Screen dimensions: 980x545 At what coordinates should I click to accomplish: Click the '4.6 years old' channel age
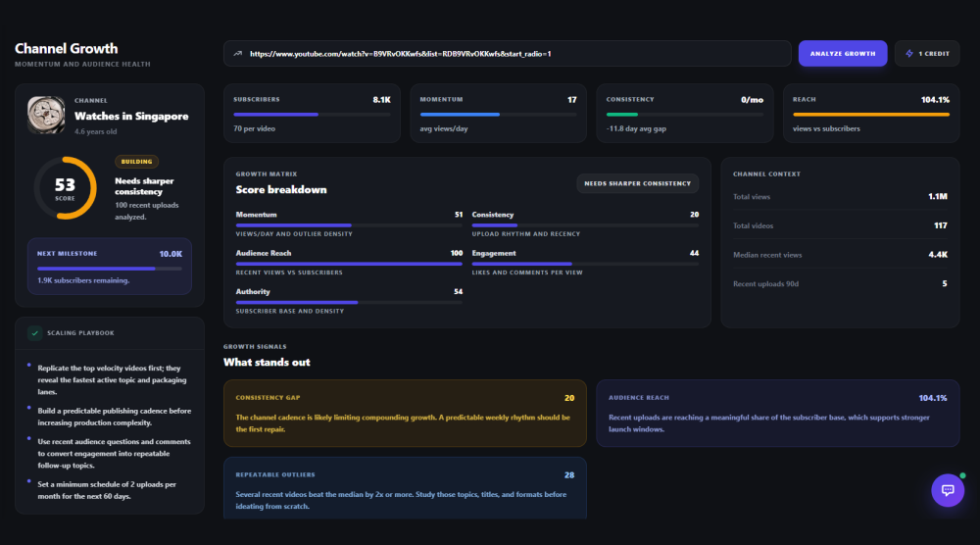pyautogui.click(x=96, y=132)
